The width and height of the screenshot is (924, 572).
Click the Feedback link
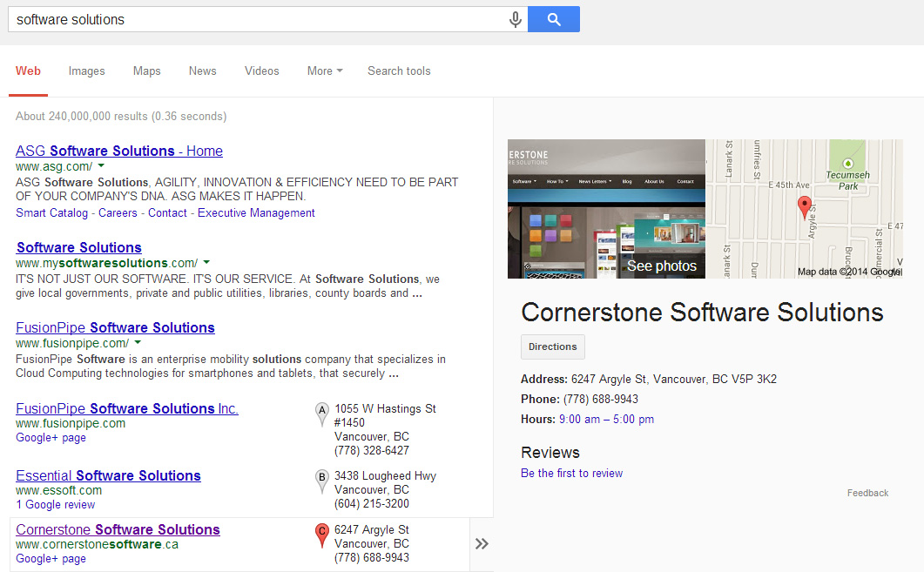pyautogui.click(x=867, y=493)
